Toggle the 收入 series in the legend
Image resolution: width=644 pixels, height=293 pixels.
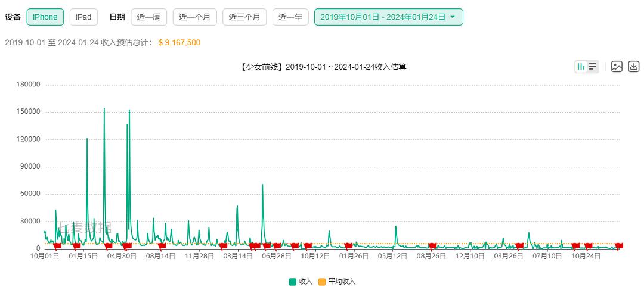coord(301,282)
